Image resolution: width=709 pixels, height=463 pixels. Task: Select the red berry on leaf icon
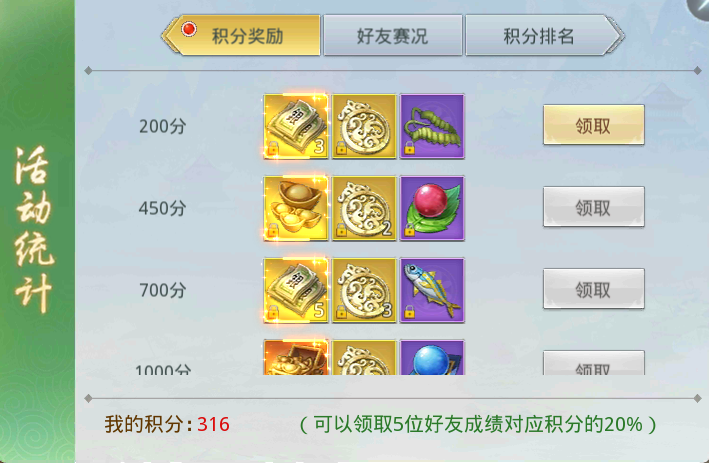tap(432, 208)
